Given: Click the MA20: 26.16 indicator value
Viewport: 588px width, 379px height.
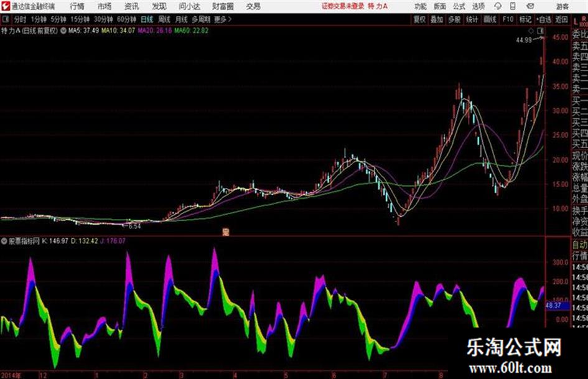Looking at the screenshot, I should click(x=154, y=30).
